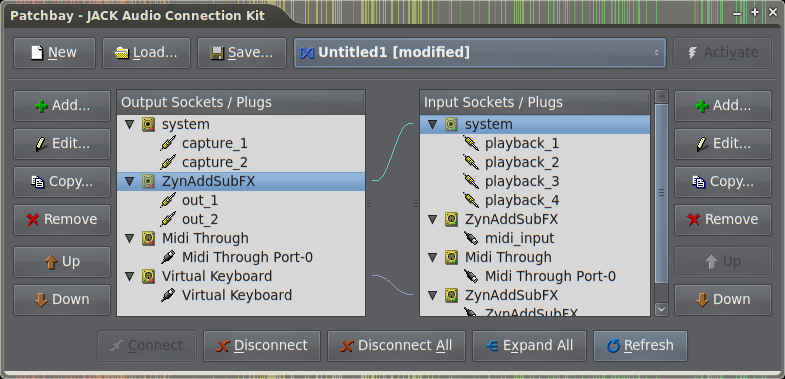The image size is (785, 379).
Task: Click the socket icon of input system
Action: point(451,124)
